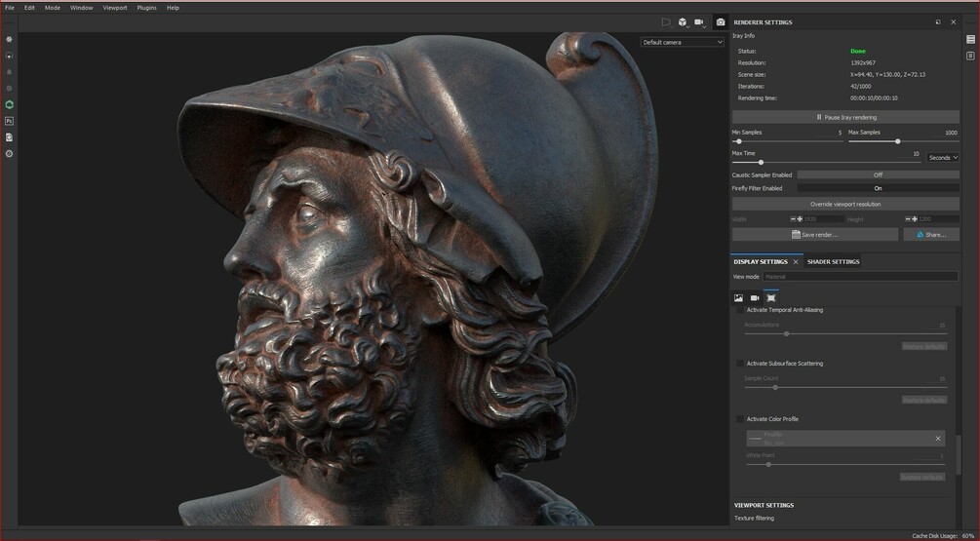
Task: Click the camera Iray rendering mode icon
Action: pyautogui.click(x=721, y=21)
